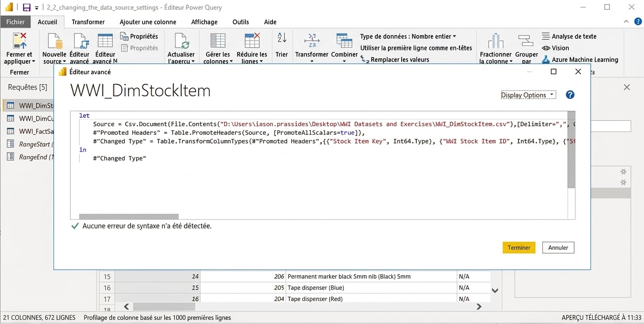
Task: Click the Remplacer les valeurs icon
Action: pos(365,60)
